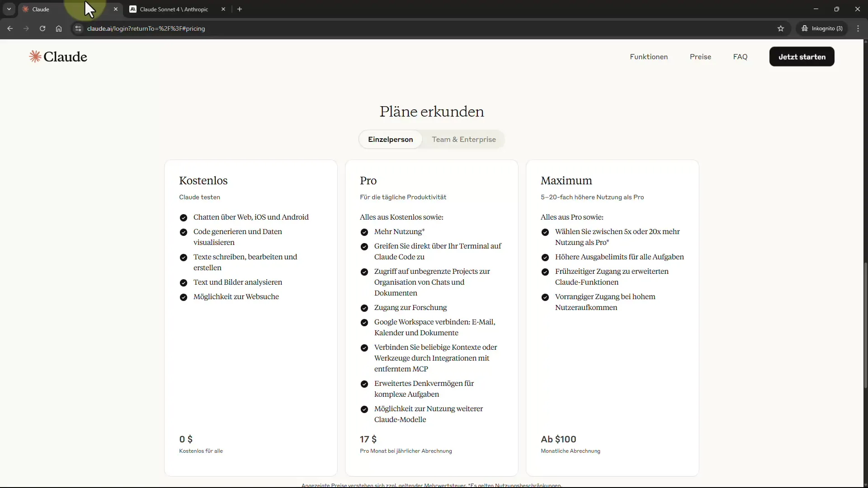Click checkmark beside Texte schreiben, bearbeiten und erstellen
The height and width of the screenshot is (488, 868).
(x=183, y=258)
